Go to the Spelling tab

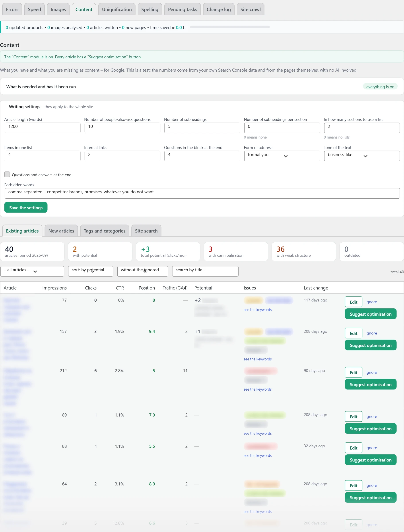click(x=150, y=9)
